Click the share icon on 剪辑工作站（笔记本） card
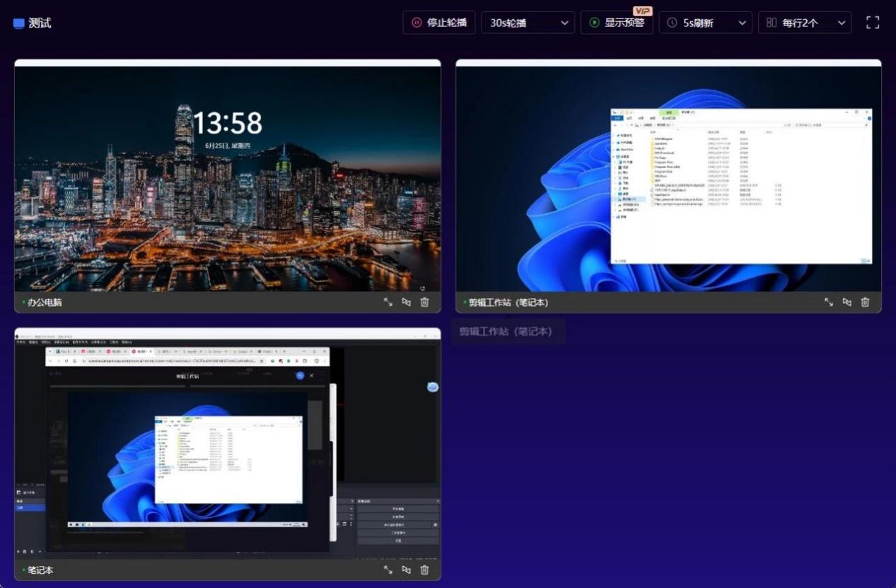This screenshot has width=896, height=588. click(x=846, y=302)
